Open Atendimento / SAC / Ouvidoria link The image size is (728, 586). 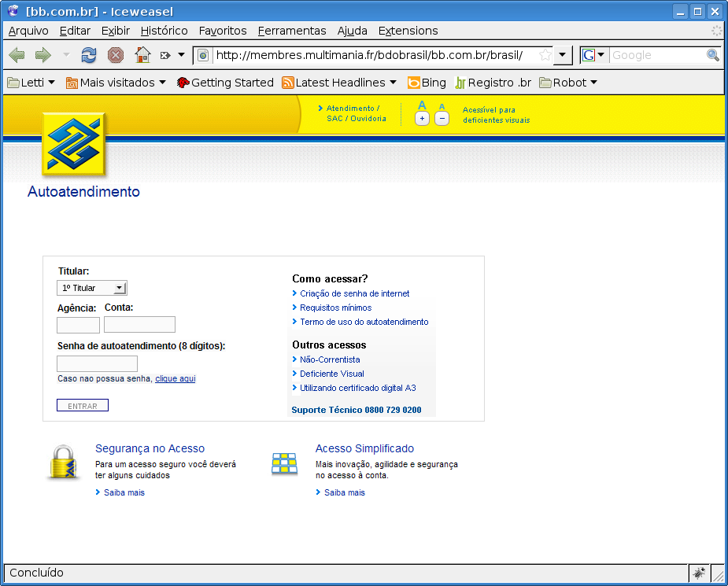[353, 113]
